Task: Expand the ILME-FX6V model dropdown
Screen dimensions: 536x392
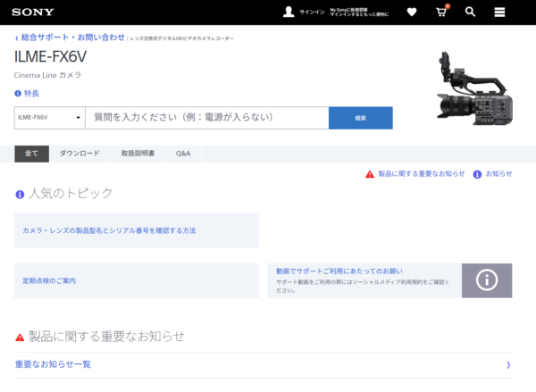Action: (x=49, y=118)
